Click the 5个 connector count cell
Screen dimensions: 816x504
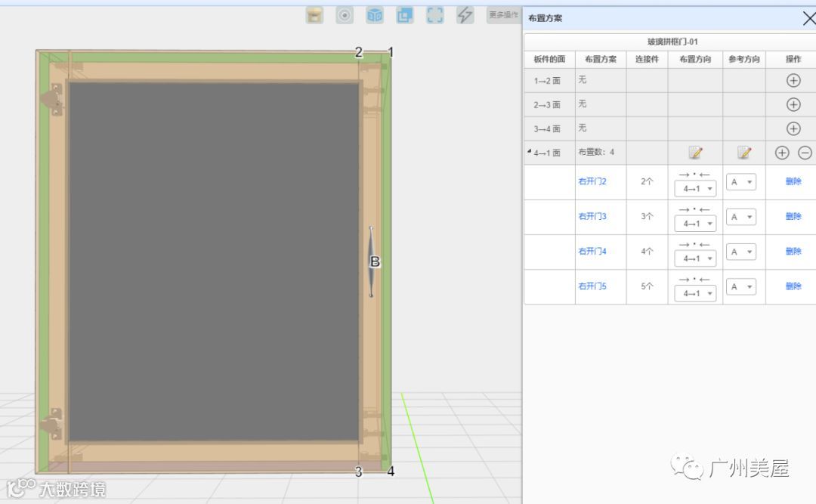(x=647, y=286)
